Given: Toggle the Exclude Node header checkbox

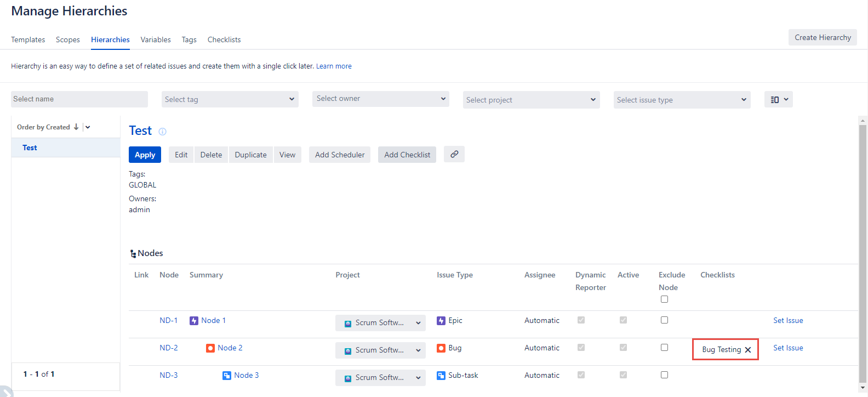Looking at the screenshot, I should point(664,299).
